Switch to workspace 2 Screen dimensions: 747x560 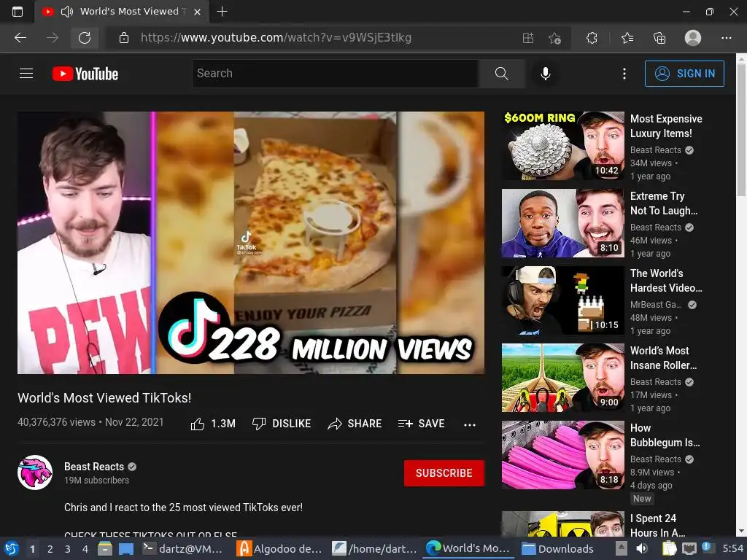pos(50,549)
